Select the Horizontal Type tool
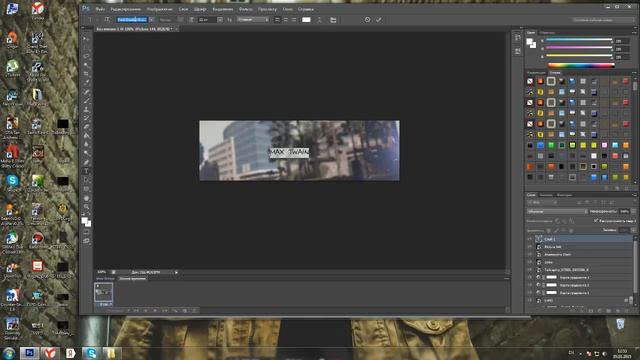 86,171
